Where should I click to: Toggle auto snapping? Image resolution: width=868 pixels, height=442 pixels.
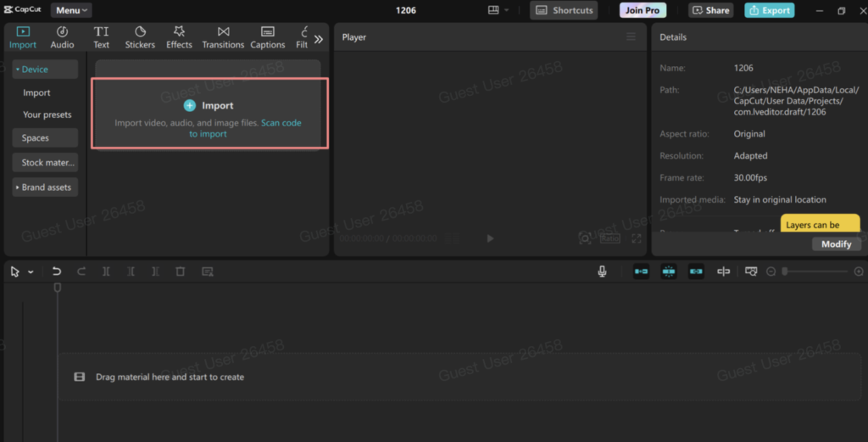[x=669, y=271]
